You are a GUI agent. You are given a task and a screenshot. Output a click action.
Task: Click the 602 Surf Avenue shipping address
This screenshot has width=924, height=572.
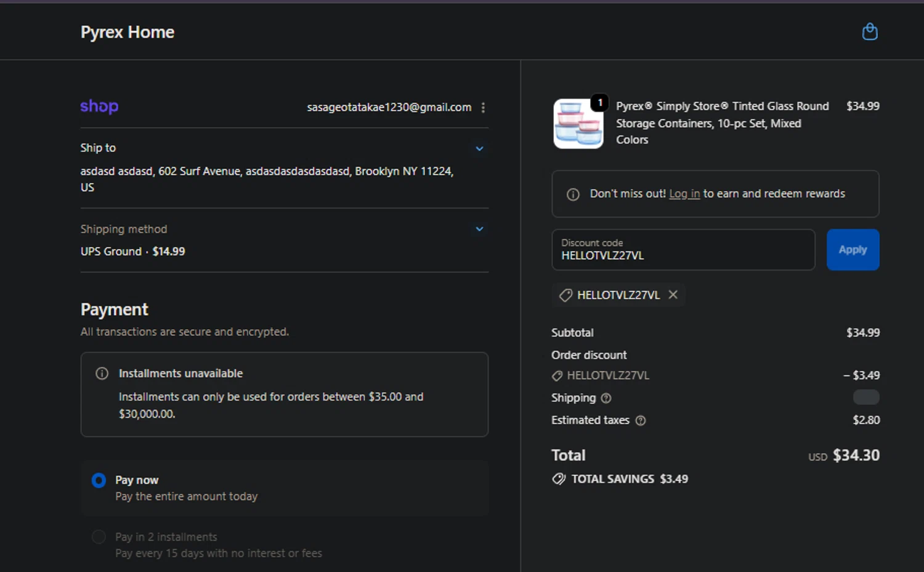tap(267, 179)
